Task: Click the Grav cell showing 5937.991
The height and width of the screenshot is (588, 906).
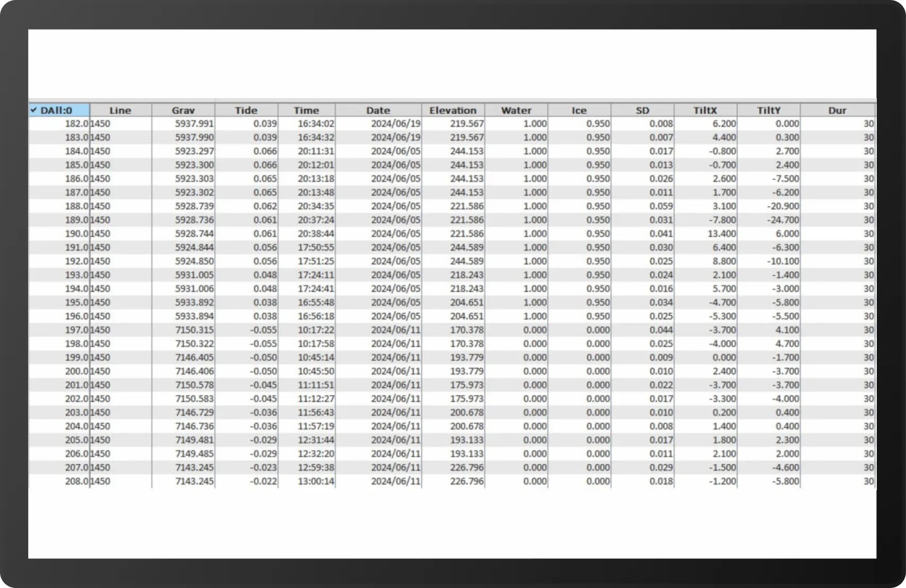Action: [195, 124]
